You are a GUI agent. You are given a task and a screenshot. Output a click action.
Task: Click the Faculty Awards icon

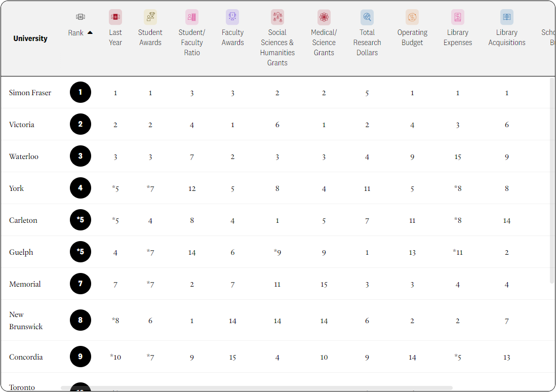tap(232, 17)
